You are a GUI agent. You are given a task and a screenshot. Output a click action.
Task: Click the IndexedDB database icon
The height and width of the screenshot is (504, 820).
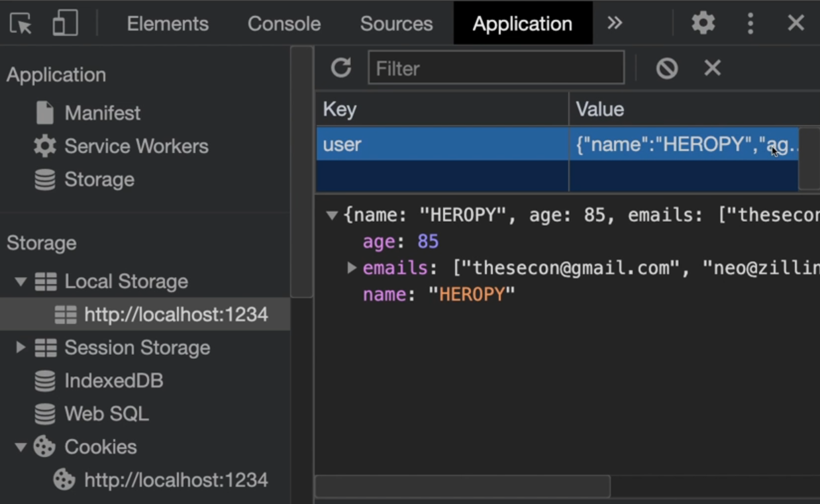(44, 381)
